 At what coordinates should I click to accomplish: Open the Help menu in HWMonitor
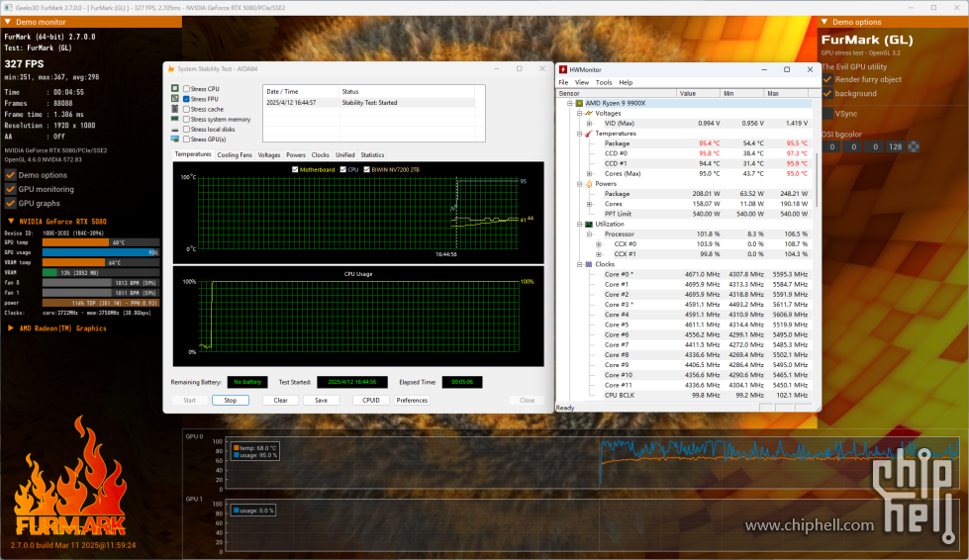click(x=626, y=82)
